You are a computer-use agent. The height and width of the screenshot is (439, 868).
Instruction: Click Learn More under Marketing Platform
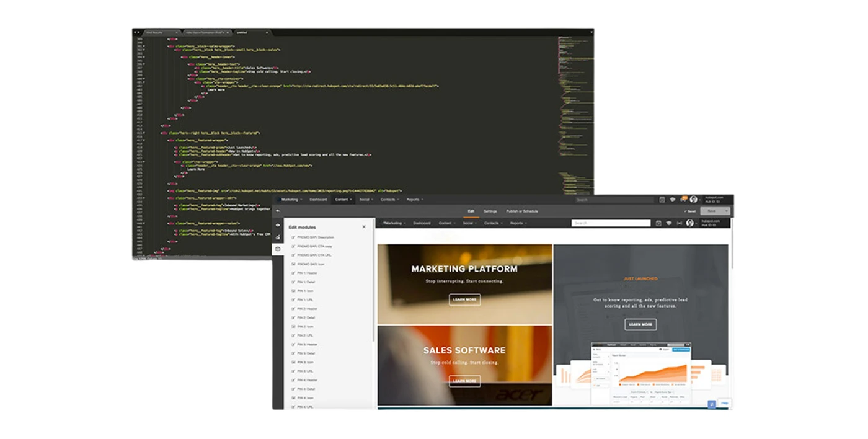coord(465,299)
